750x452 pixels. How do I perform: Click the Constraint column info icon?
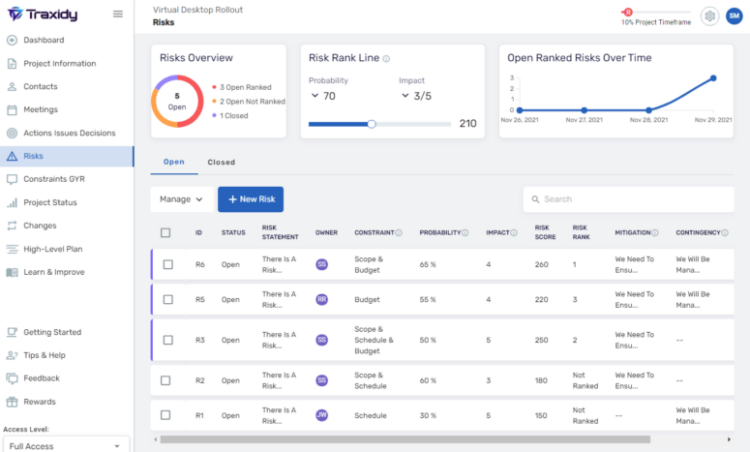pos(398,233)
